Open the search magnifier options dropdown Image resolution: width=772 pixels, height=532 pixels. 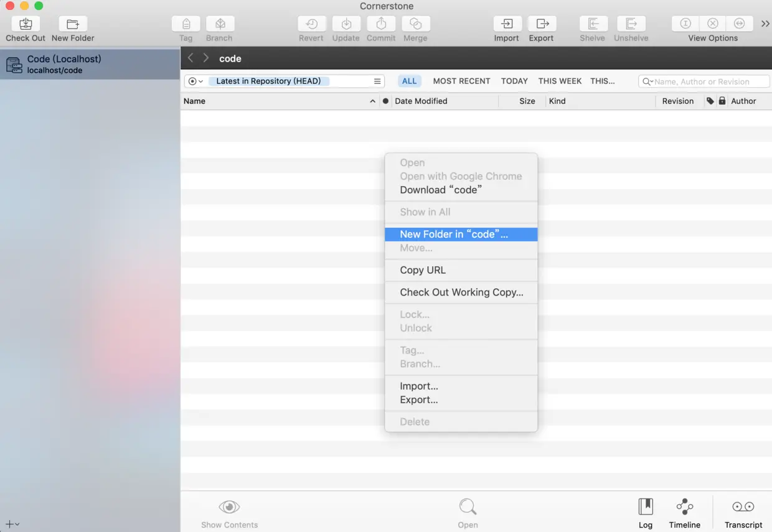tap(647, 82)
